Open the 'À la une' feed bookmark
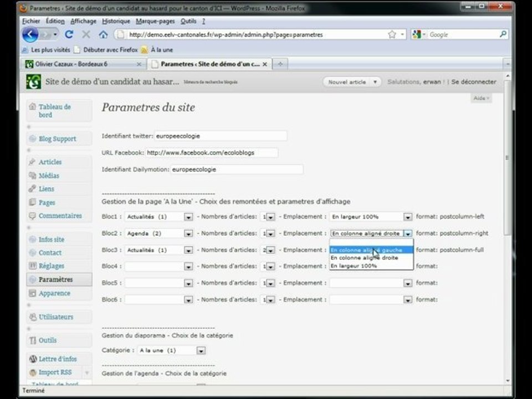This screenshot has height=399, width=532. pos(157,50)
